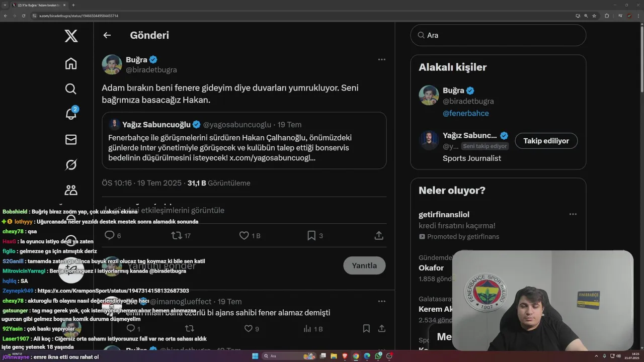Open Microsoft Edge from taskbar
This screenshot has width=644, height=362.
pyautogui.click(x=367, y=356)
